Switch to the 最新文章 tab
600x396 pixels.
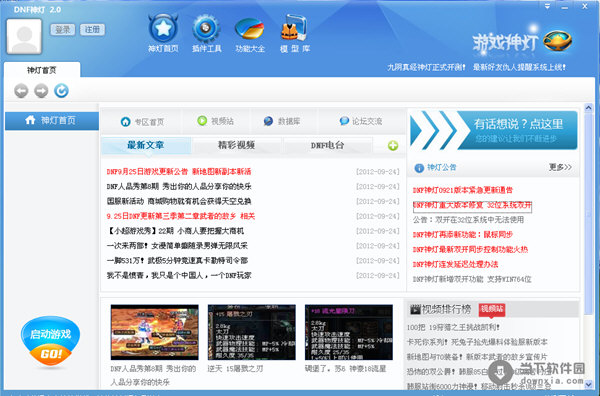point(146,145)
